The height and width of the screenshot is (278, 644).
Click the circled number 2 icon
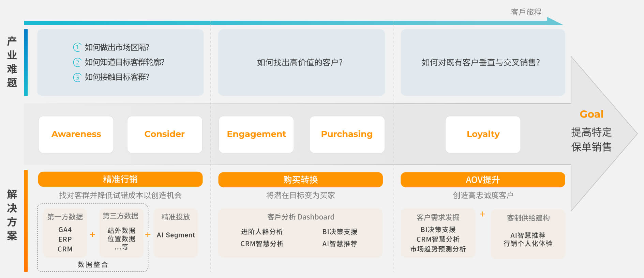click(77, 62)
